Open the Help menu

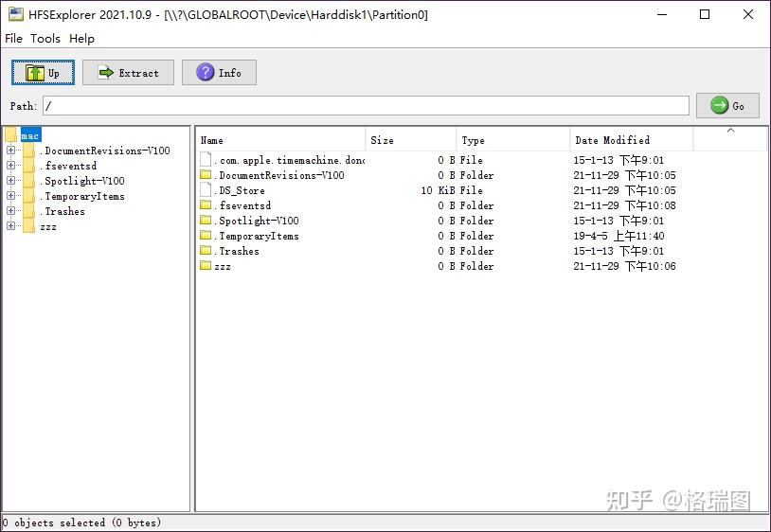coord(81,38)
